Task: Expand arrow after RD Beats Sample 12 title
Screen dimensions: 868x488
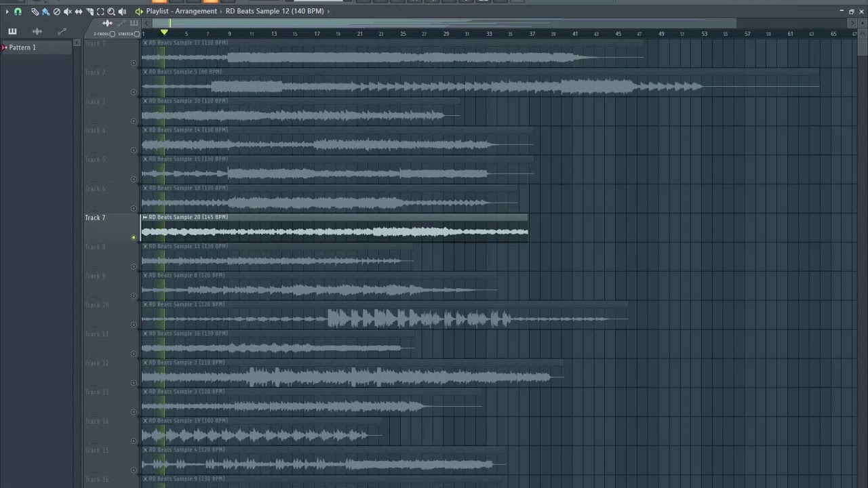Action: point(329,12)
